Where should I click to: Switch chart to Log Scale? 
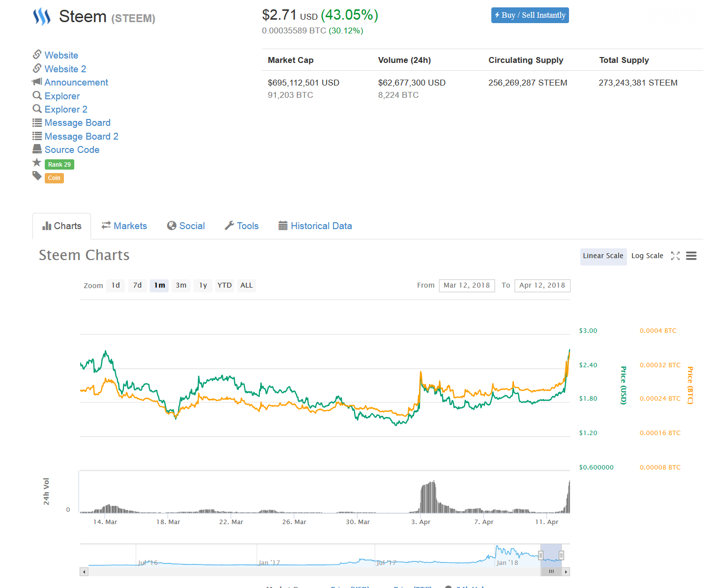click(x=647, y=256)
